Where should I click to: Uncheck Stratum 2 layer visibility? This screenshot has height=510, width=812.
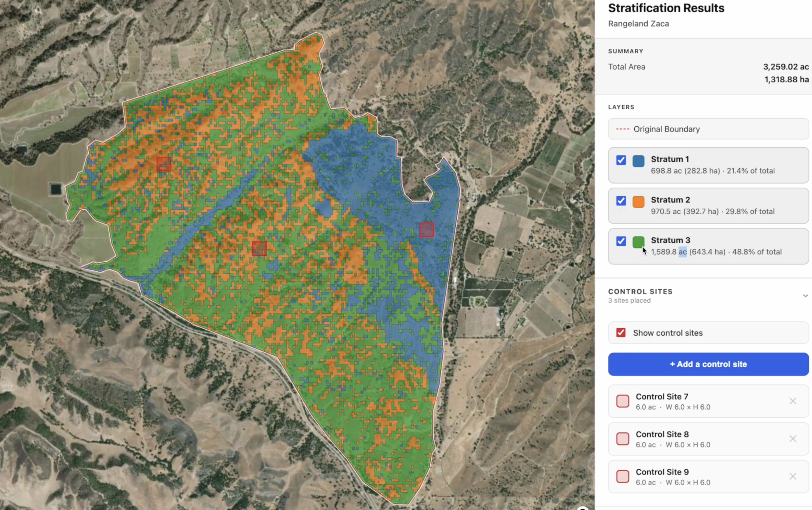click(621, 201)
